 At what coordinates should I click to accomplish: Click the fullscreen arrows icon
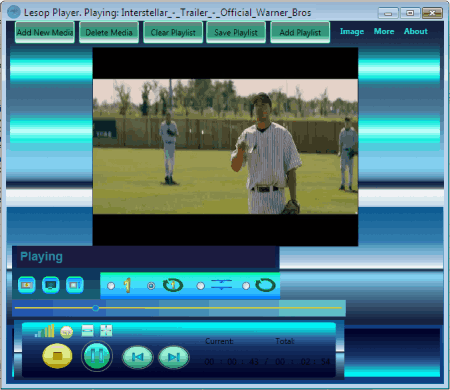(106, 330)
